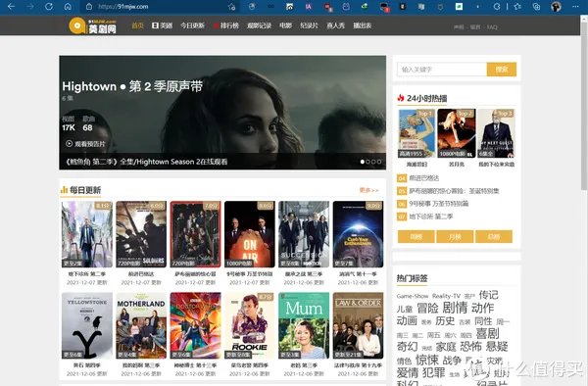Open 9号秘事 万圣节特别篇 in hot list
Viewport: 588px width, 386px height.
[x=438, y=204]
